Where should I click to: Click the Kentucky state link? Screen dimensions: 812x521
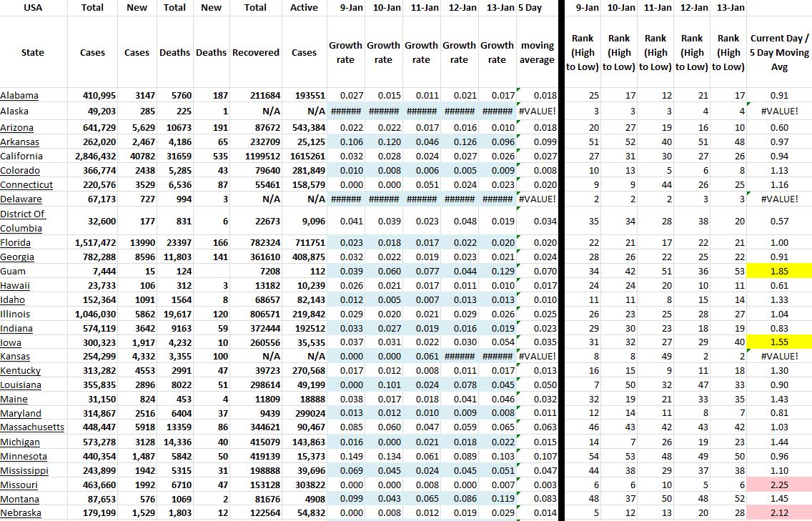pos(21,370)
